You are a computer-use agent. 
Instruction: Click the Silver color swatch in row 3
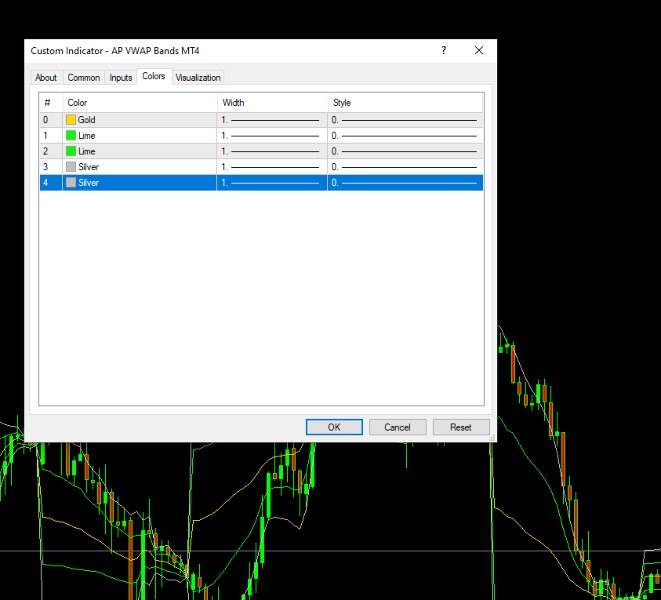tap(71, 167)
